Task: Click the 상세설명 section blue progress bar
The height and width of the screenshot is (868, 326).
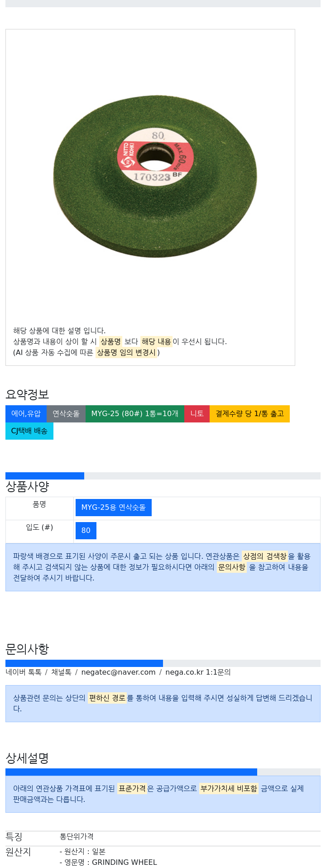Action: point(131,772)
